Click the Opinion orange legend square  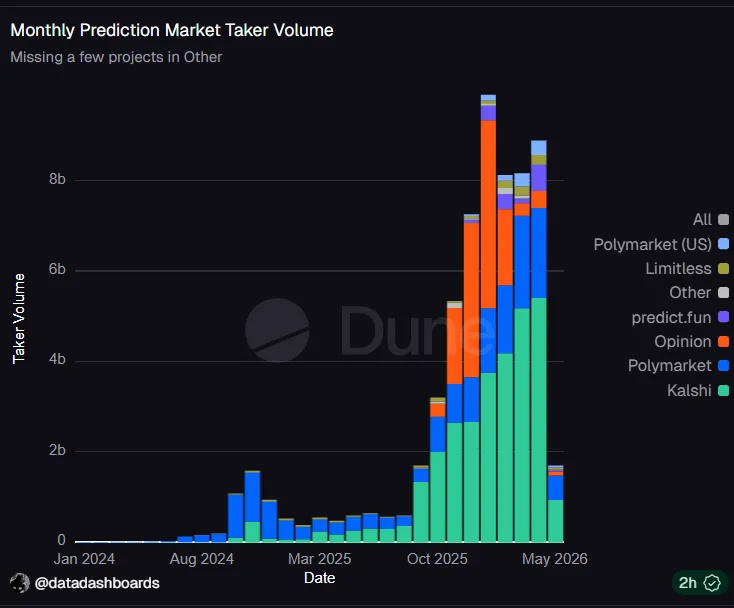[x=723, y=341]
